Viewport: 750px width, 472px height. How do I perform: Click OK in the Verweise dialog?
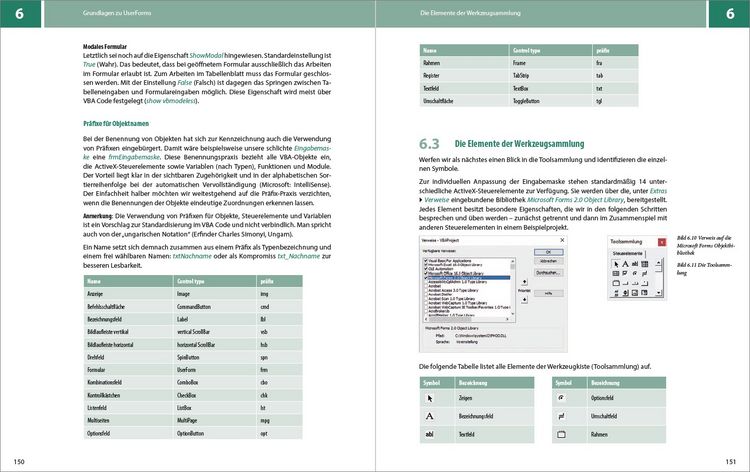pos(549,252)
